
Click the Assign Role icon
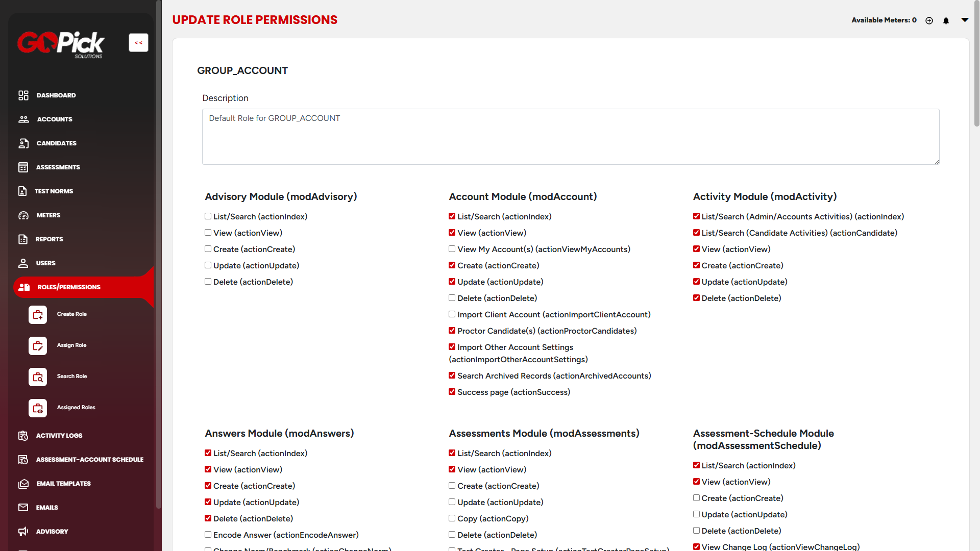[x=38, y=346]
